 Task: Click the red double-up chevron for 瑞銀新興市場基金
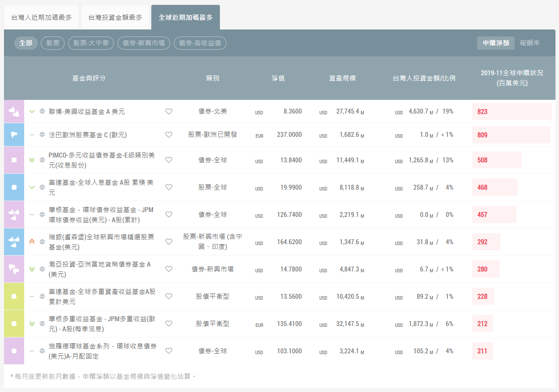tap(31, 242)
